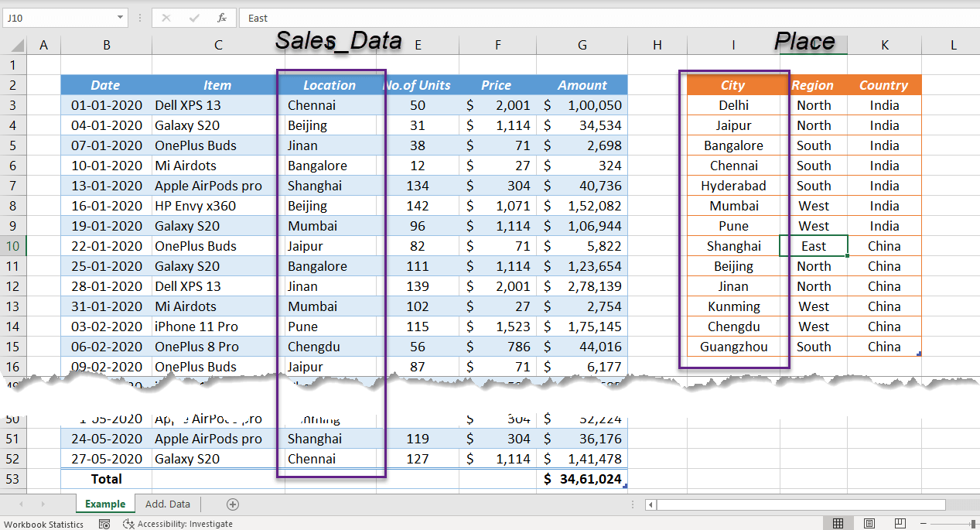Add a new worksheet using the plus icon
Viewport: 980px width, 530px height.
tap(232, 504)
